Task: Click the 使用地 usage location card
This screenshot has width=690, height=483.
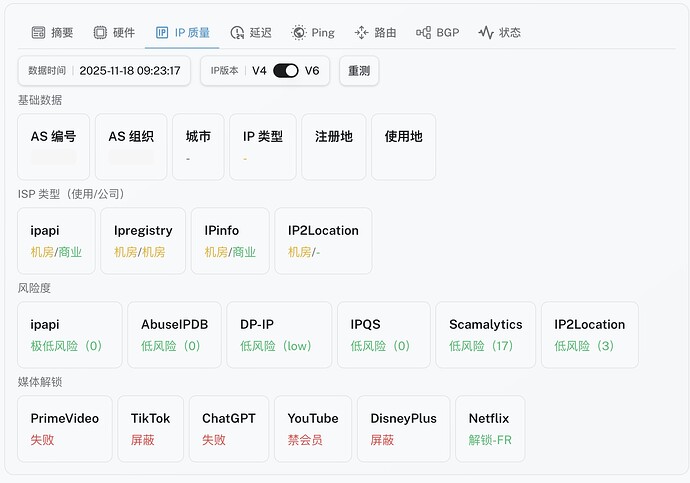Action: pyautogui.click(x=404, y=146)
